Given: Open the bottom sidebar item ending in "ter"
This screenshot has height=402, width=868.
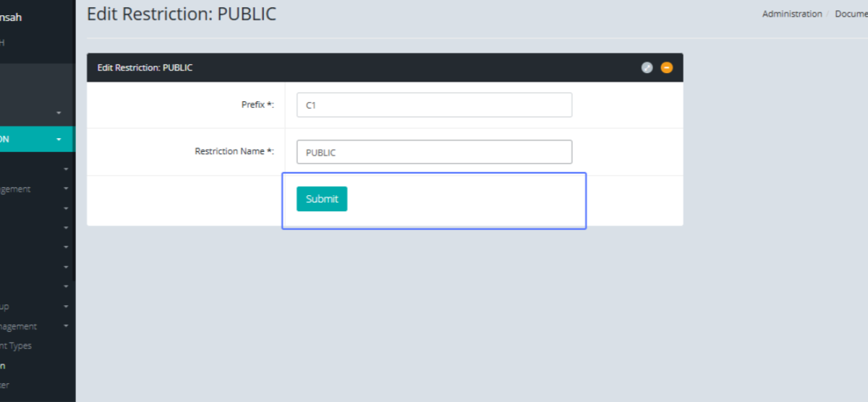Looking at the screenshot, I should 4,385.
